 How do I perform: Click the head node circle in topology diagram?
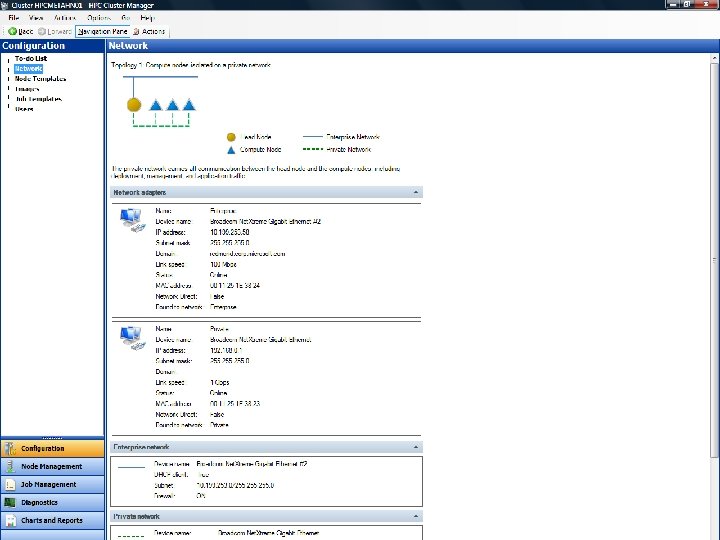click(x=134, y=105)
